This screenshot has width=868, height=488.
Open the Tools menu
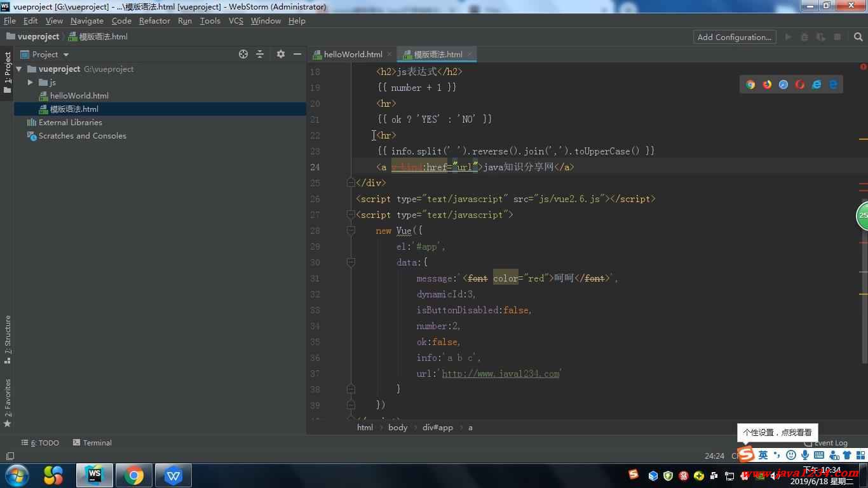pyautogui.click(x=210, y=21)
